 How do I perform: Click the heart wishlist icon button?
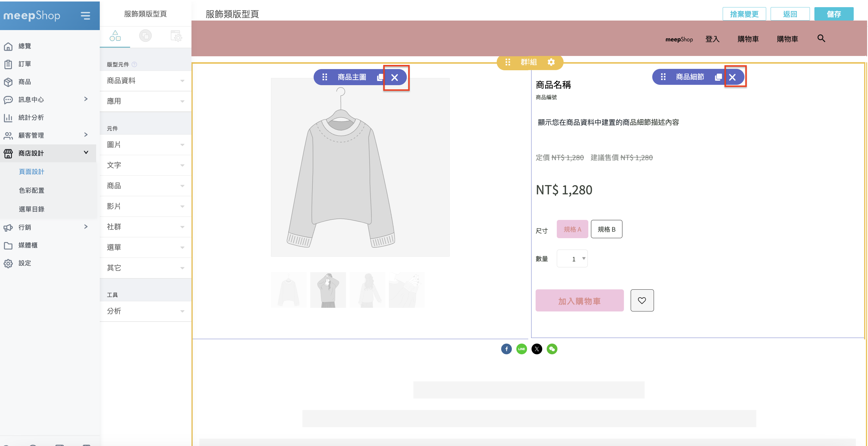pyautogui.click(x=642, y=300)
